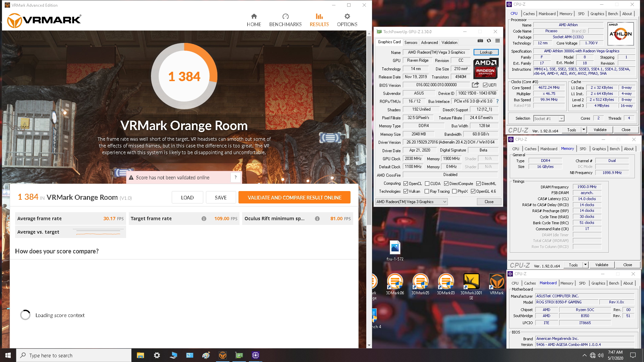Open Validation tab in GPU-Z
Image resolution: width=644 pixels, height=362 pixels.
449,43
